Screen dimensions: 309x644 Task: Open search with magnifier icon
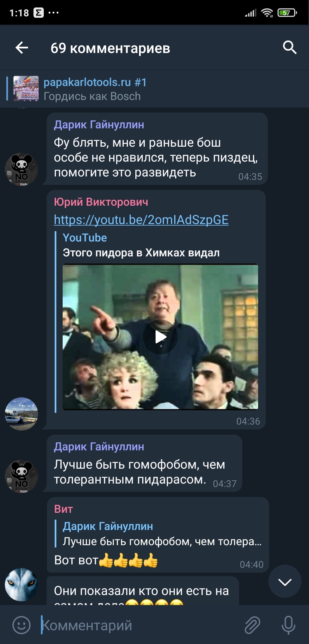pos(290,48)
